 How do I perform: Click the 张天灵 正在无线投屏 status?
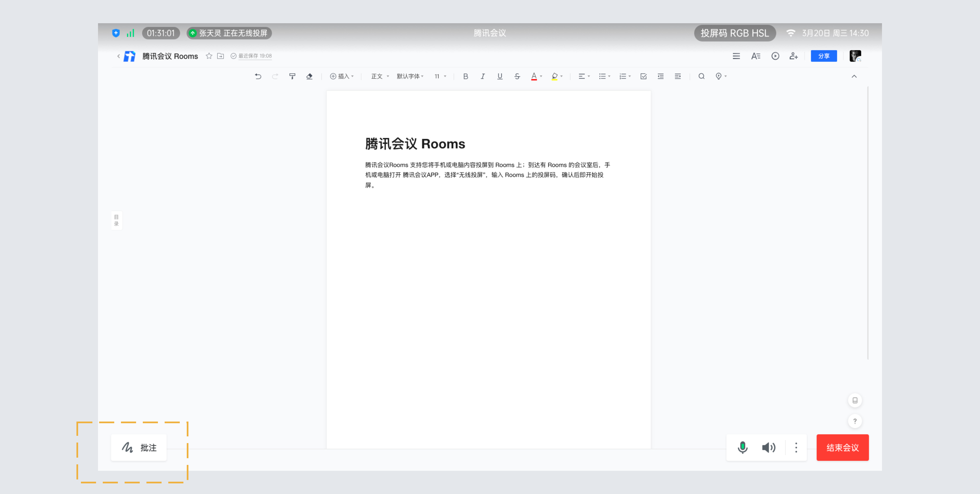pos(229,33)
